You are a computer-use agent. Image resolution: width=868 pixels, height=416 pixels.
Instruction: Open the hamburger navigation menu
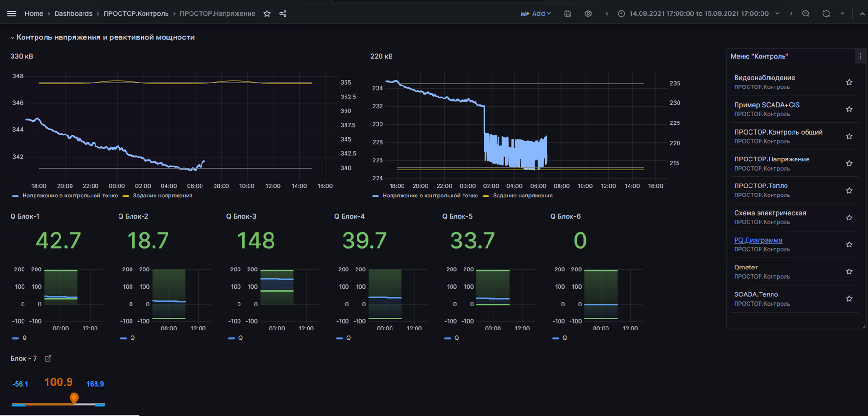pyautogui.click(x=12, y=14)
